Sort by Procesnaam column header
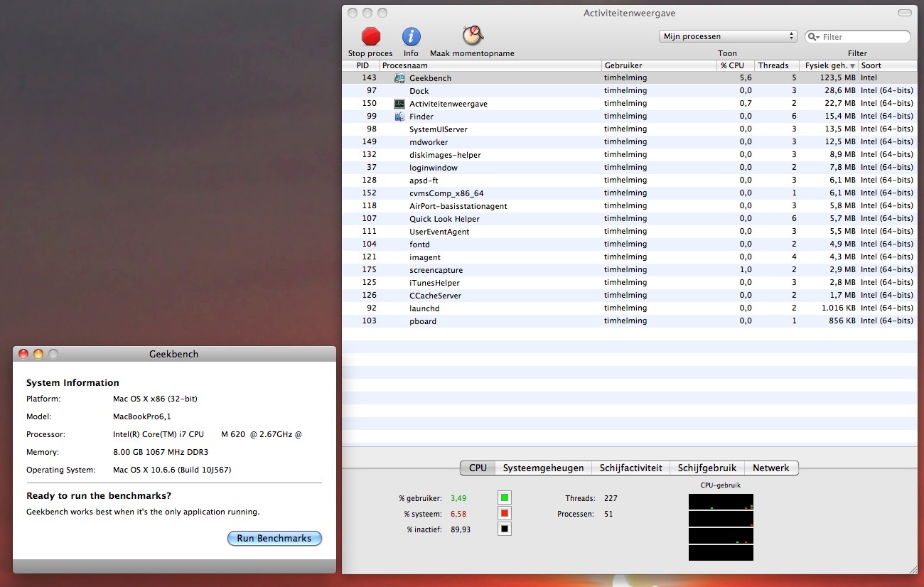The width and height of the screenshot is (924, 587). [x=490, y=65]
